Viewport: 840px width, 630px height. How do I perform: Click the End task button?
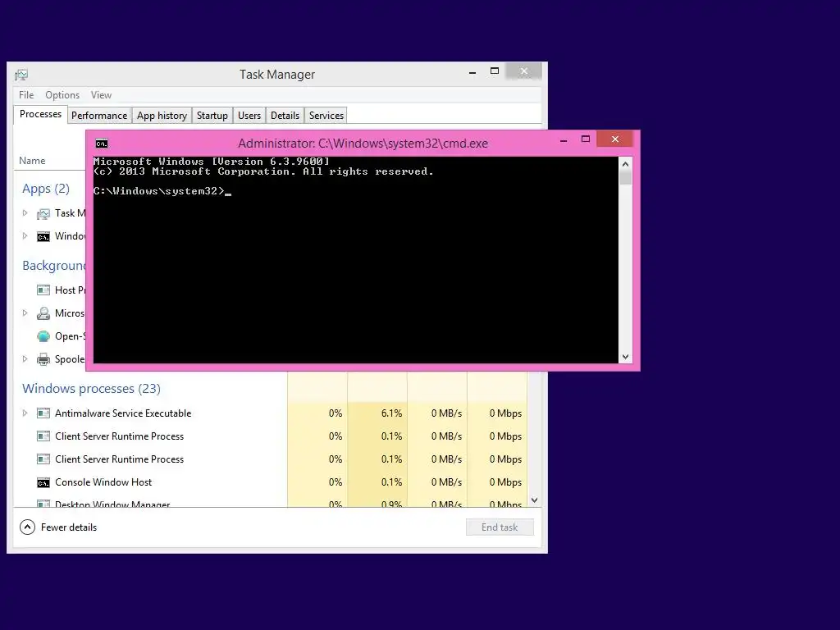[500, 527]
